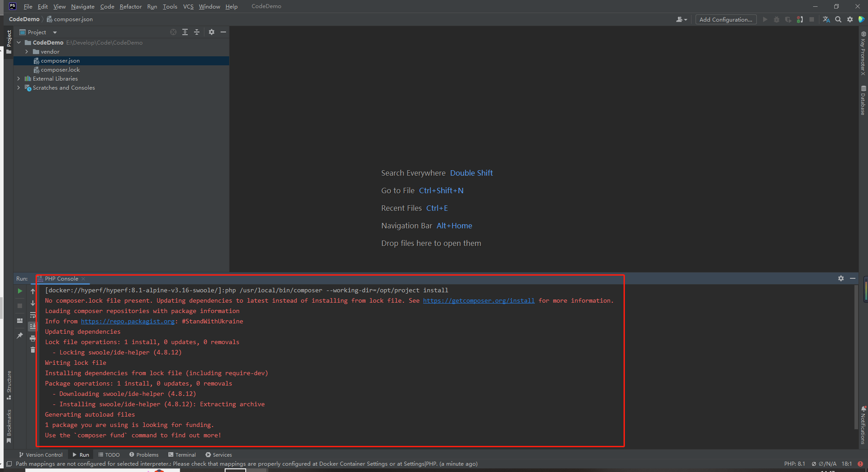Click Run with Coverage icon
The height and width of the screenshot is (472, 868).
pyautogui.click(x=788, y=19)
